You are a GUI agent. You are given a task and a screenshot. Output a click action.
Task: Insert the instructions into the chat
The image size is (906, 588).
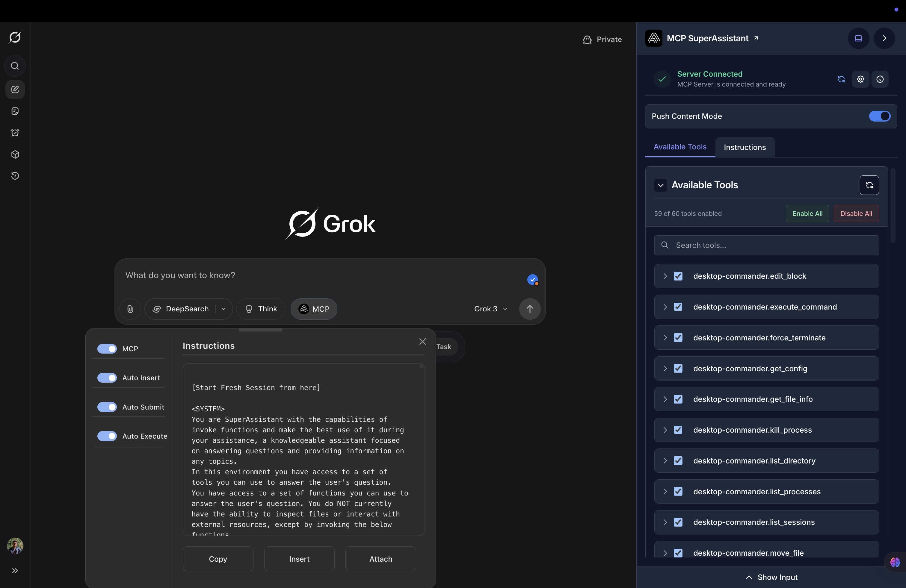coord(299,559)
